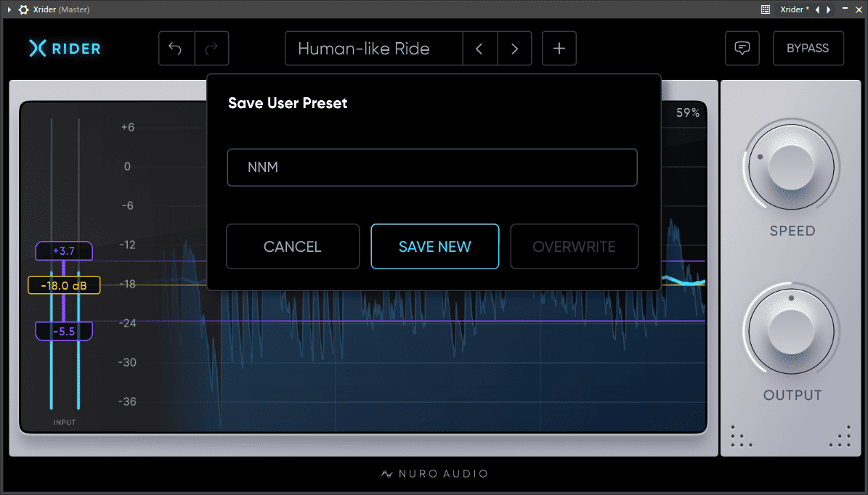Click the CANCEL button

point(293,247)
